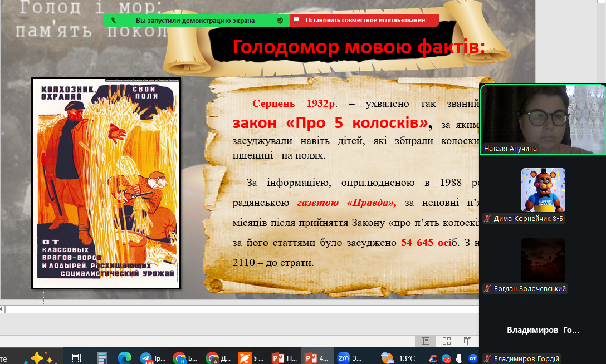Click the weather widget showing 13°C
Screen dimensions: 606x364
(398, 357)
